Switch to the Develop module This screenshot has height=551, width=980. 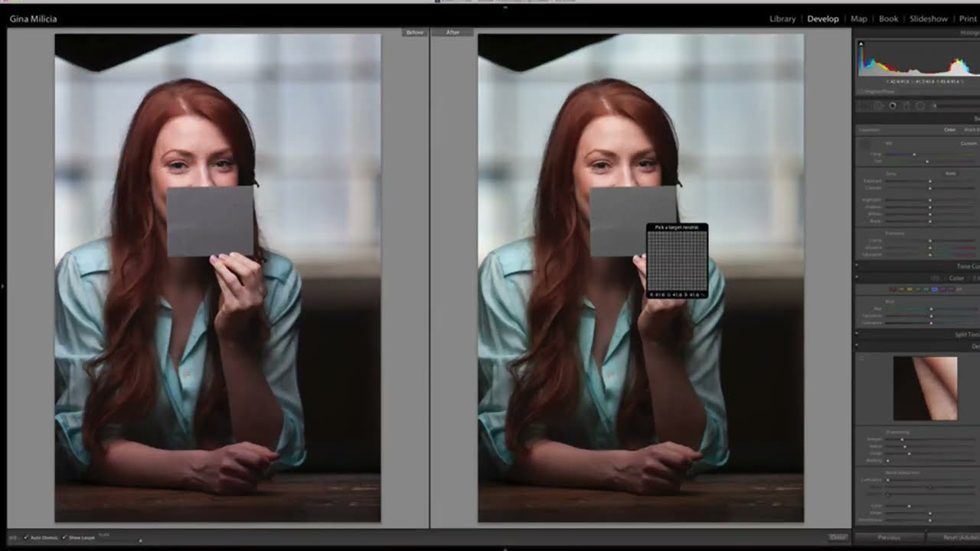pyautogui.click(x=823, y=18)
